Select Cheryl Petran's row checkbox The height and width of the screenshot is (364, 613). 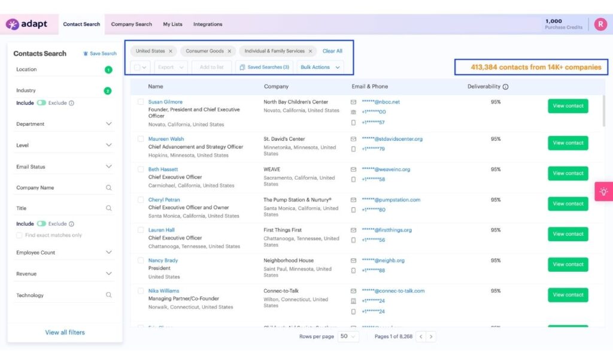point(141,200)
